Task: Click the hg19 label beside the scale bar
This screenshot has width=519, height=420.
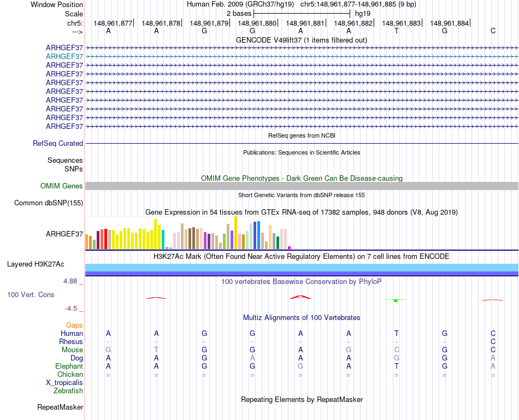Action: pyautogui.click(x=362, y=14)
